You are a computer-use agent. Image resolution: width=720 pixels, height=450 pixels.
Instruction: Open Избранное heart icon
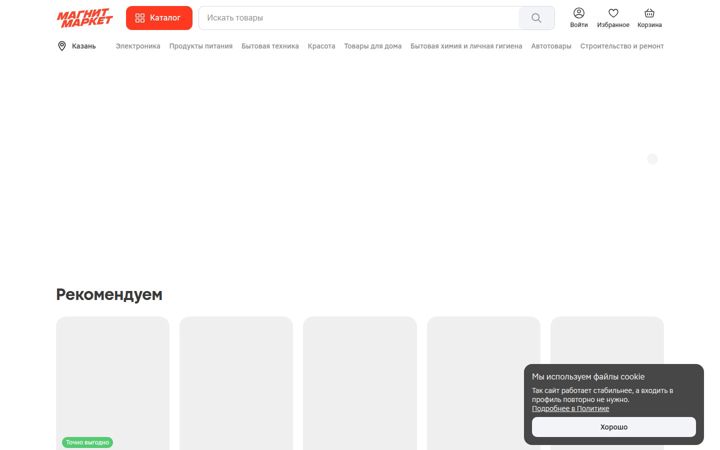pos(613,18)
